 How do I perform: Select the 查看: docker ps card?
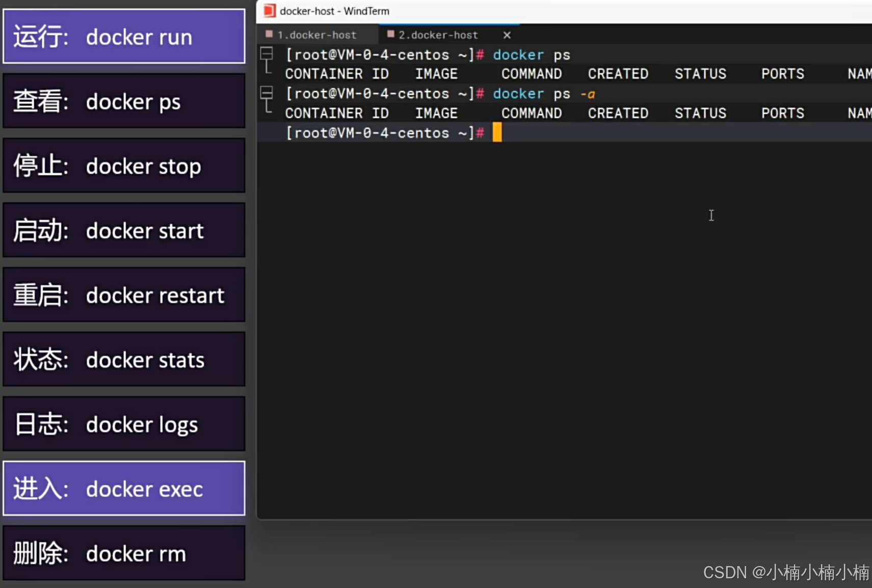pos(124,101)
